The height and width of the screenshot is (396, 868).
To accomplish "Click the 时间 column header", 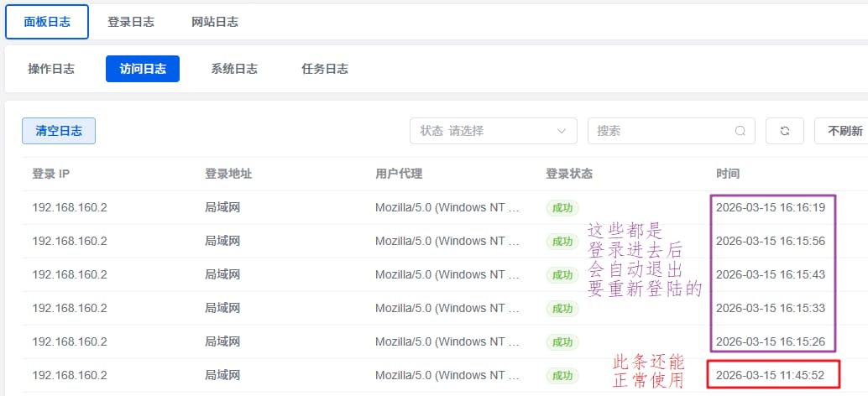I will pyautogui.click(x=728, y=174).
